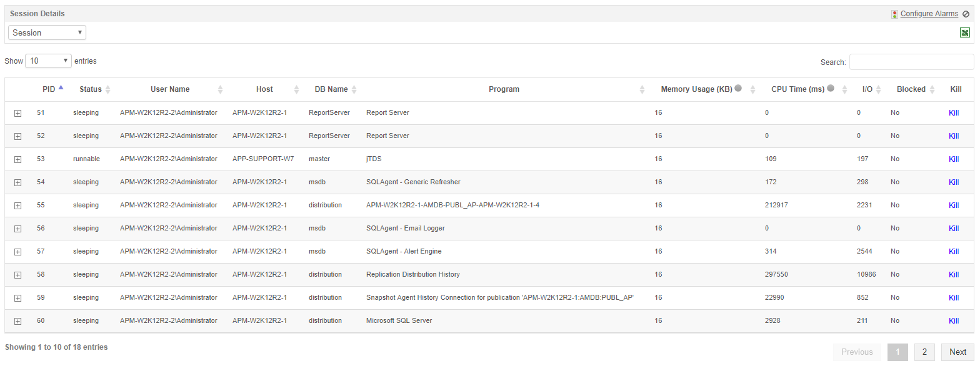
Task: Click the CPU Time info dot icon
Action: click(831, 89)
